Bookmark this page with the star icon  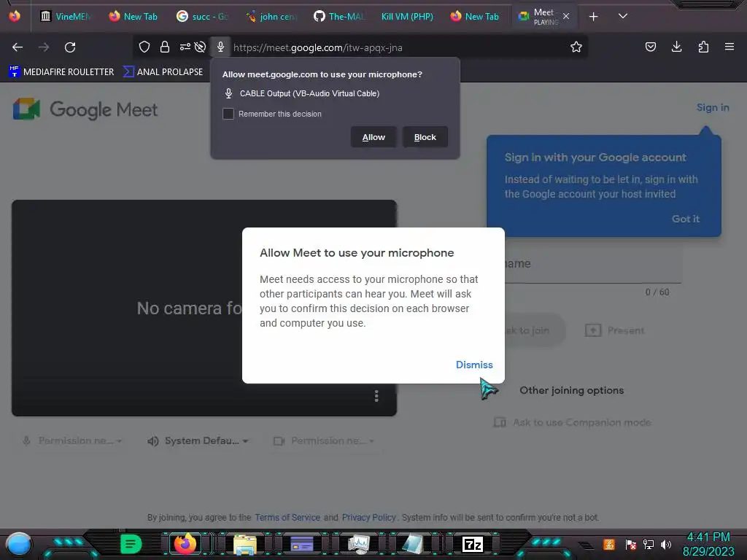pos(576,47)
